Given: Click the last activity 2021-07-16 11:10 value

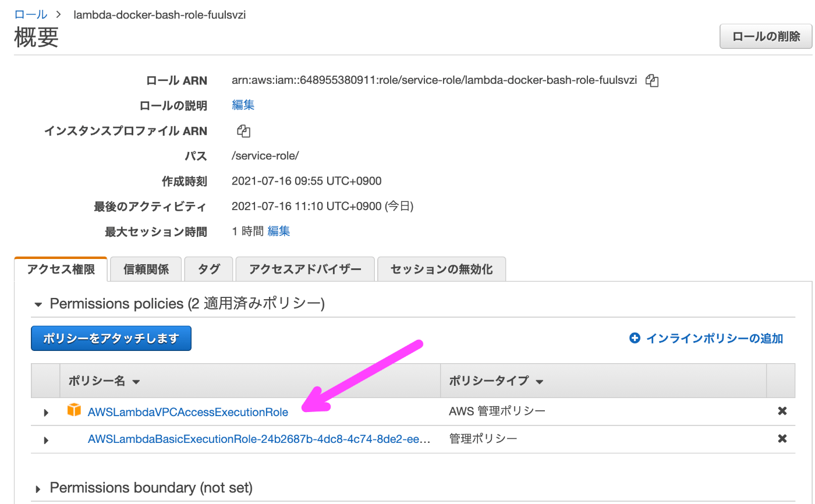Looking at the screenshot, I should pos(323,206).
